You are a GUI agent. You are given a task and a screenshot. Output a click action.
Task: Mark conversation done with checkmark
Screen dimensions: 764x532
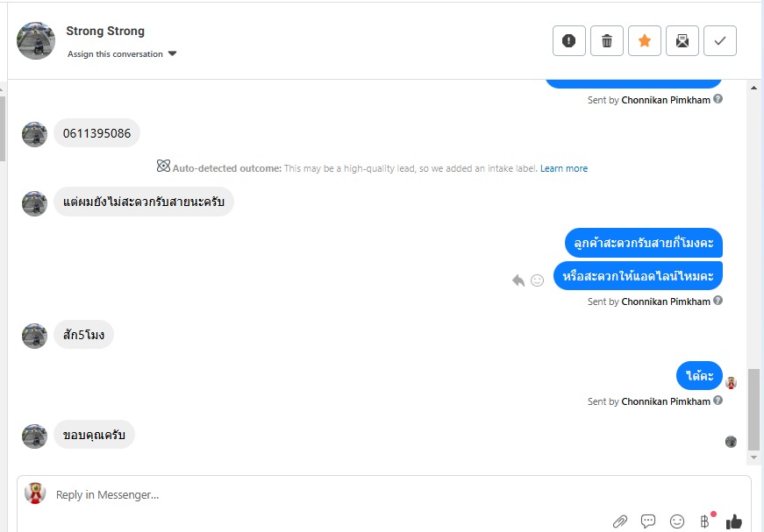(x=720, y=41)
